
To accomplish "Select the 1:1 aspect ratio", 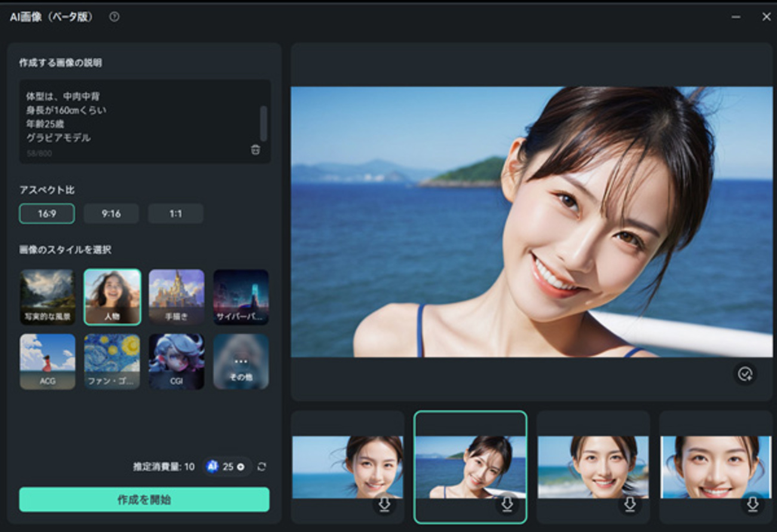I will (x=176, y=213).
